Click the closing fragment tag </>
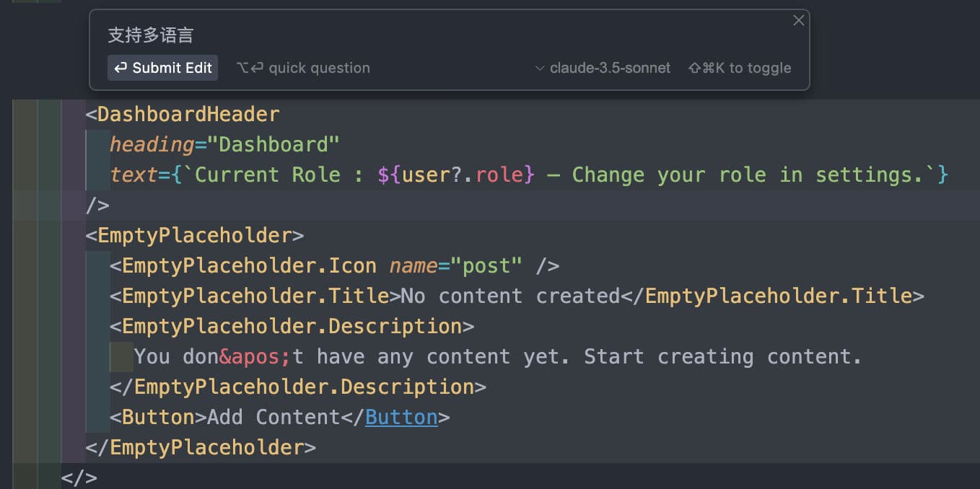This screenshot has height=489, width=980. tap(79, 477)
